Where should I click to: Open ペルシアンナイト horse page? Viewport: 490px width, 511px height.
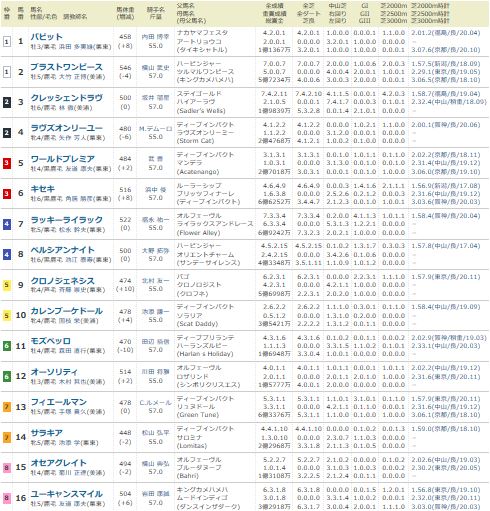[x=63, y=250]
